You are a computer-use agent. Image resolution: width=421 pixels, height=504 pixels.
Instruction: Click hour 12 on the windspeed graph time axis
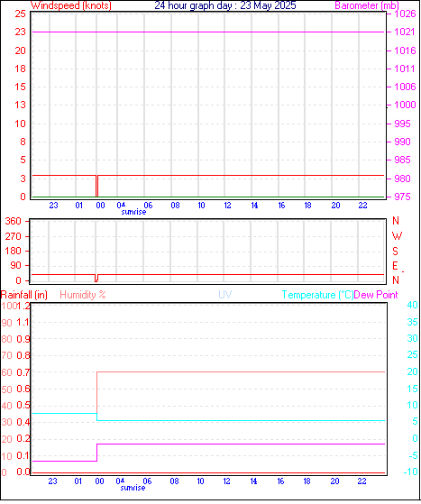pyautogui.click(x=227, y=206)
